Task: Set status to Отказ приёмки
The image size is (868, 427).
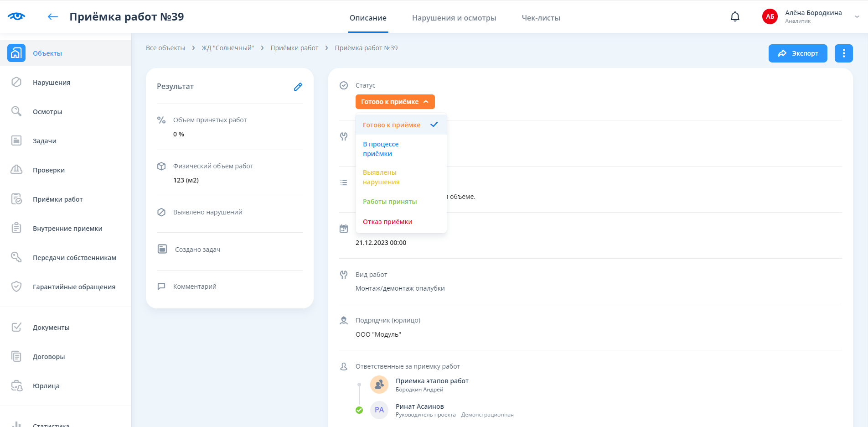Action: pos(387,222)
